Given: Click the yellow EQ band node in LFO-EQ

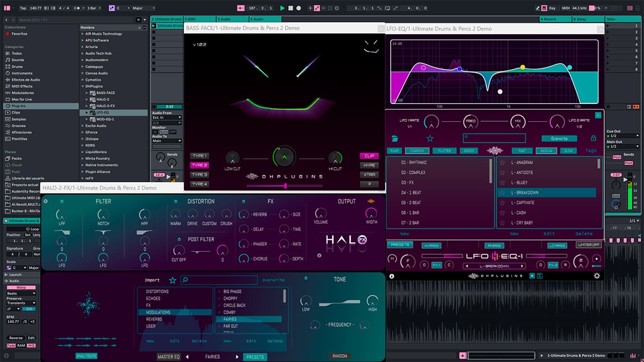Looking at the screenshot, I should [523, 68].
